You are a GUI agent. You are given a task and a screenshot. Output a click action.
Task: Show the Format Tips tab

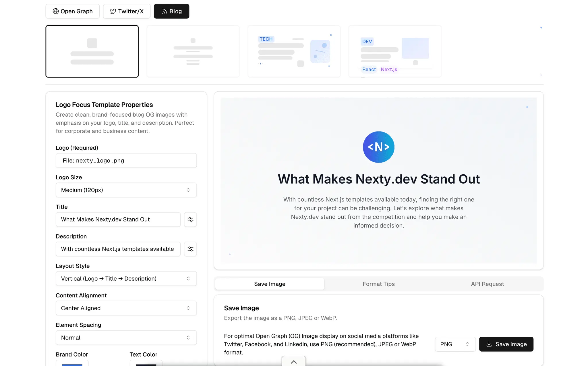point(378,284)
